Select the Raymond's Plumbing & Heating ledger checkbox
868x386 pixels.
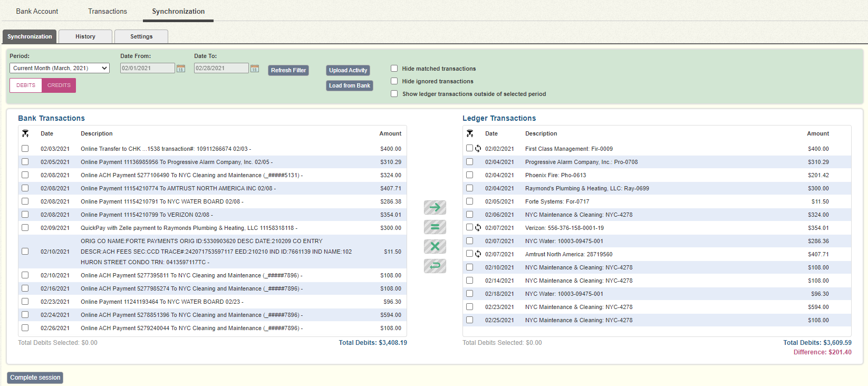click(x=470, y=188)
